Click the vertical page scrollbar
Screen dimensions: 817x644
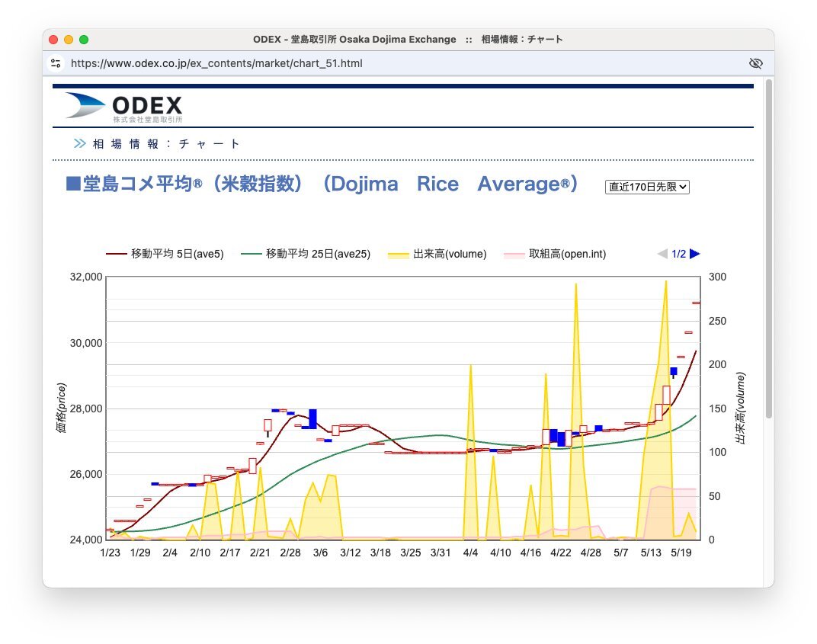click(x=768, y=248)
